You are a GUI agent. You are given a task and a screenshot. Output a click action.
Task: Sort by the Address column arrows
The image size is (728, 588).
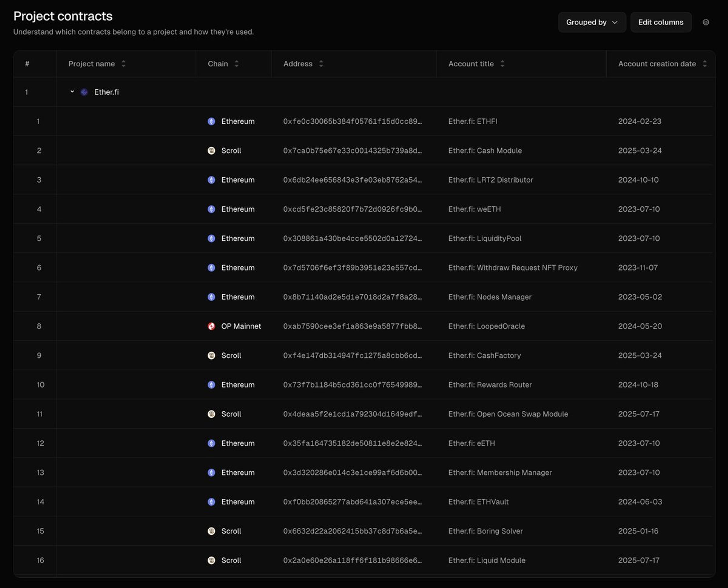click(321, 64)
